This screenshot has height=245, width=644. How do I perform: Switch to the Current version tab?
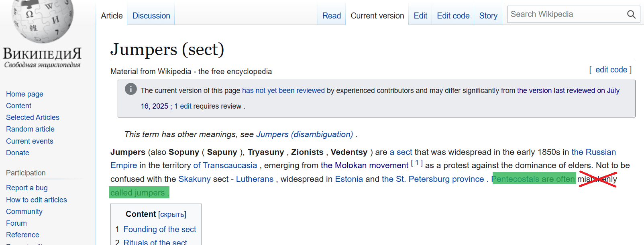(377, 16)
